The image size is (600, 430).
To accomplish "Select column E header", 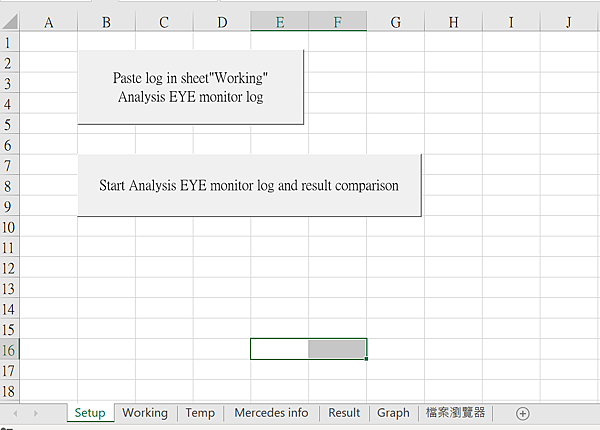I will pyautogui.click(x=280, y=22).
